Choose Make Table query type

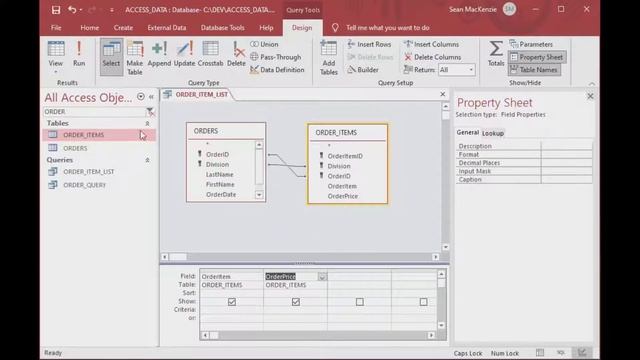(135, 58)
